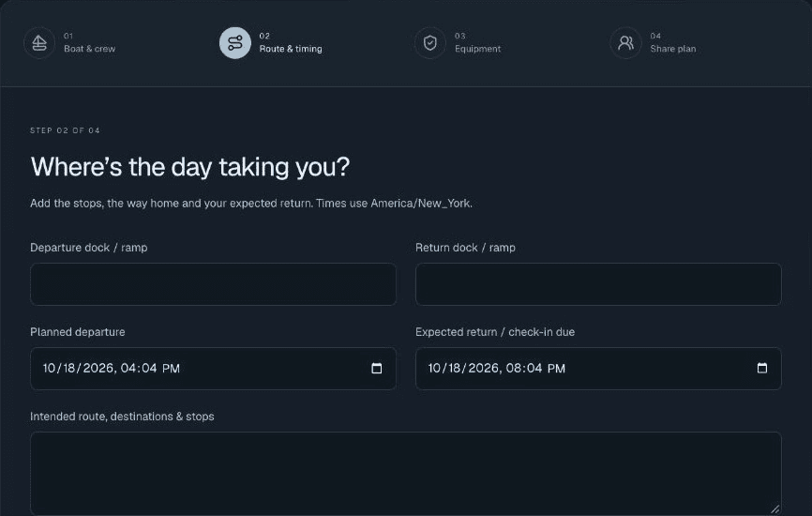Click heading "Where's the day taking you?"
The width and height of the screenshot is (812, 516).
tap(190, 167)
